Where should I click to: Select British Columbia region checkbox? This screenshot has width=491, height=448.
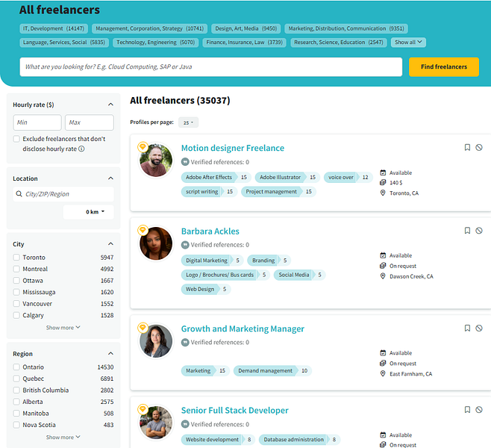(16, 390)
